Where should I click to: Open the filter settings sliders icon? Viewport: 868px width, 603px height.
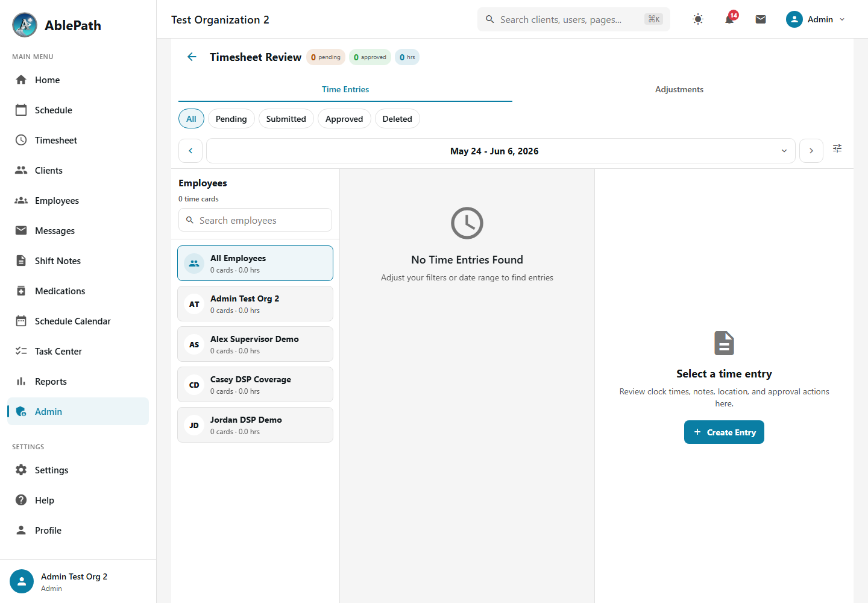(837, 148)
